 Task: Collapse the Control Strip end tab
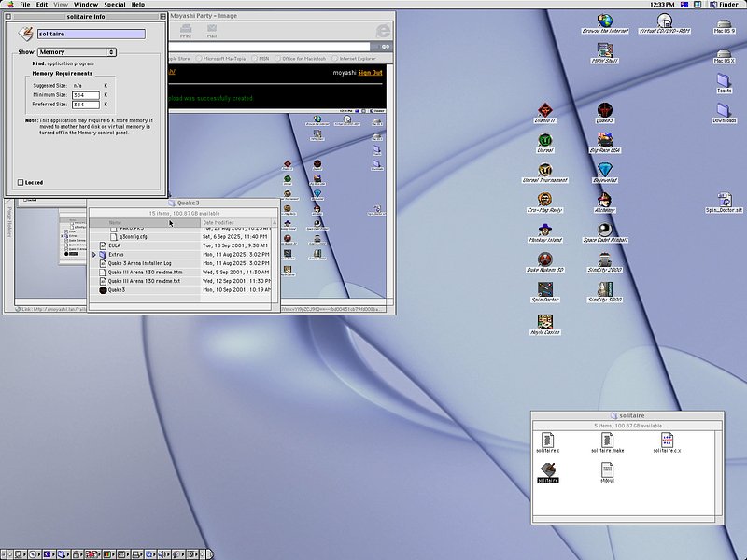click(210, 554)
